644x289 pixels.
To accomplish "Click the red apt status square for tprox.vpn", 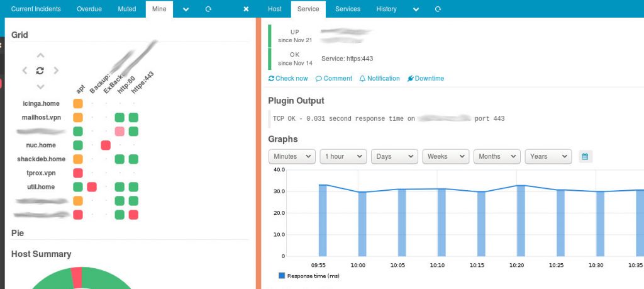I will [78, 173].
